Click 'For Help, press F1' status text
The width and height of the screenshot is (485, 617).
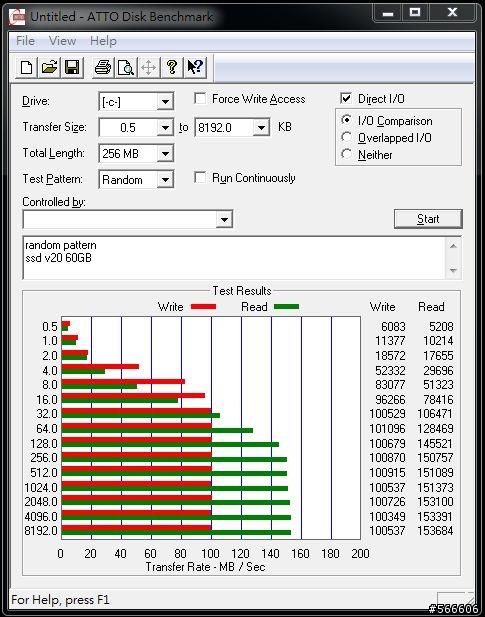60,600
